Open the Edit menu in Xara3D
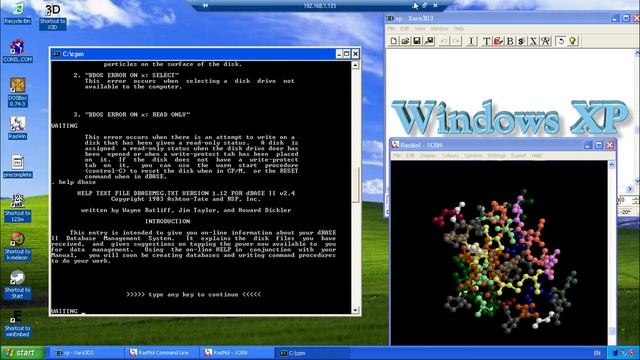Viewport: 640px width, 360px height. tap(404, 29)
